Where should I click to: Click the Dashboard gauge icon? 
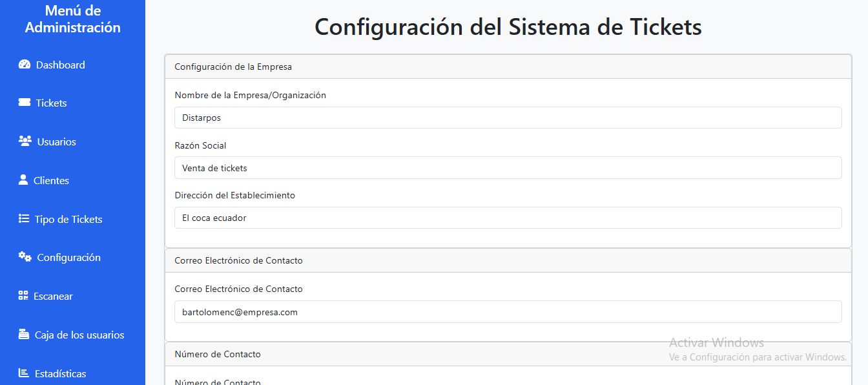[x=25, y=65]
